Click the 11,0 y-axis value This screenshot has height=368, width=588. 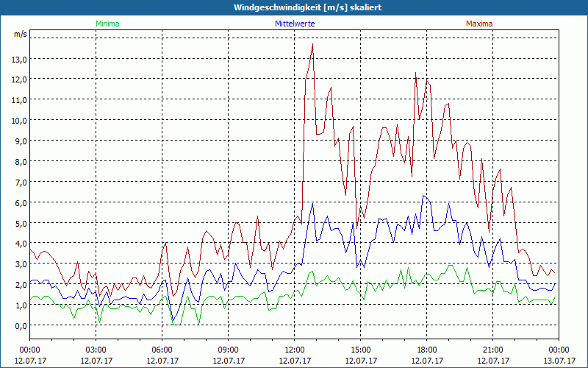point(20,100)
